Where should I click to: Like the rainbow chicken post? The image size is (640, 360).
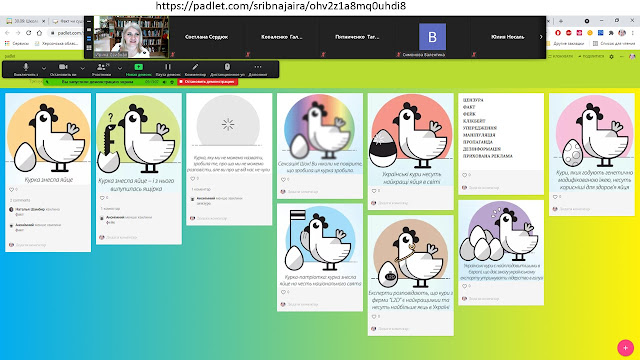[283, 180]
